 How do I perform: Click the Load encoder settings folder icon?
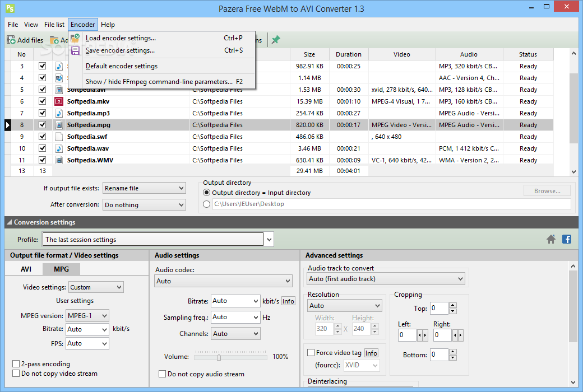coord(76,38)
